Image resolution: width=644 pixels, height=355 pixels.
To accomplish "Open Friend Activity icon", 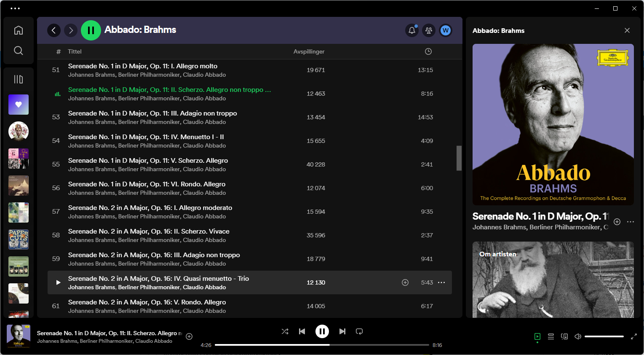I will [x=429, y=30].
